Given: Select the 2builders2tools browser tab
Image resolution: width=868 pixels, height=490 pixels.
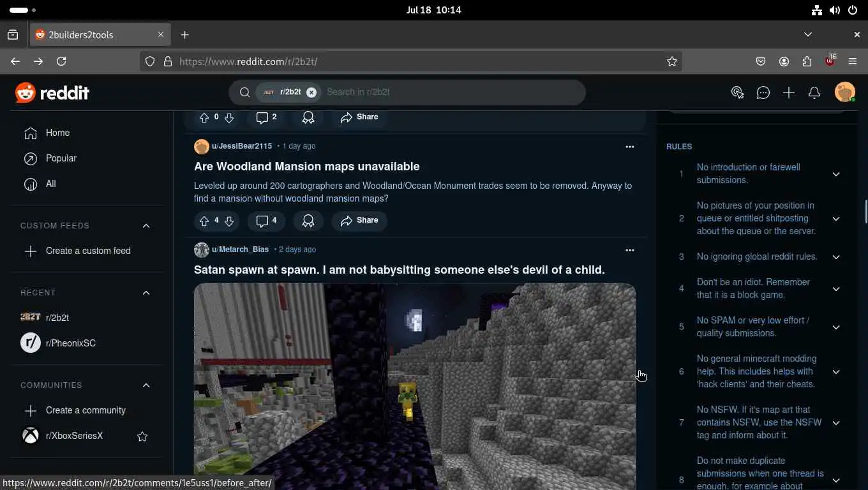Looking at the screenshot, I should click(100, 34).
